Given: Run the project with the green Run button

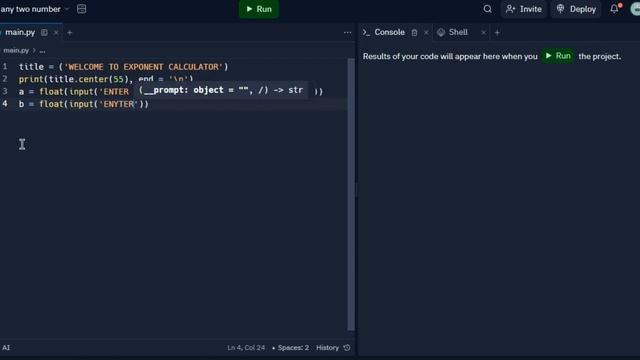Looking at the screenshot, I should [259, 9].
